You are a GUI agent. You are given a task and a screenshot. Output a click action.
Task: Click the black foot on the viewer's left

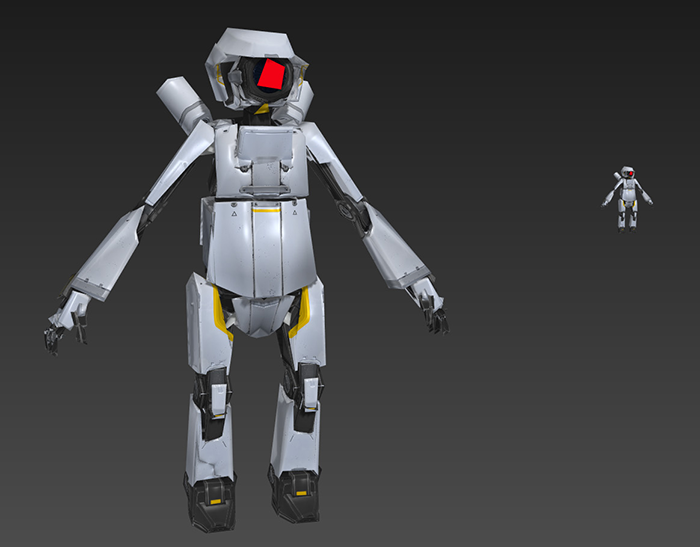tap(210, 500)
